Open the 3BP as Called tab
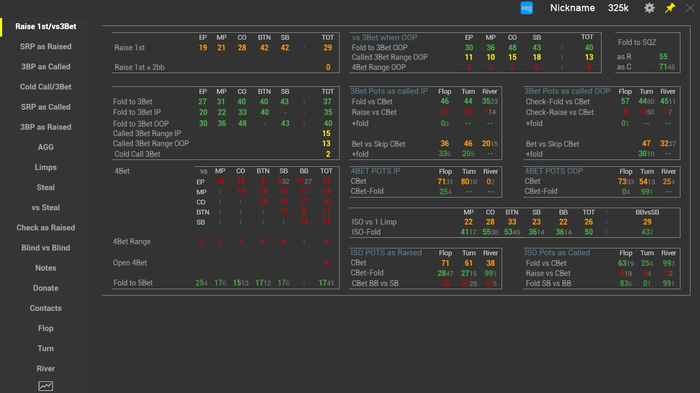The height and width of the screenshot is (393, 700). click(46, 67)
